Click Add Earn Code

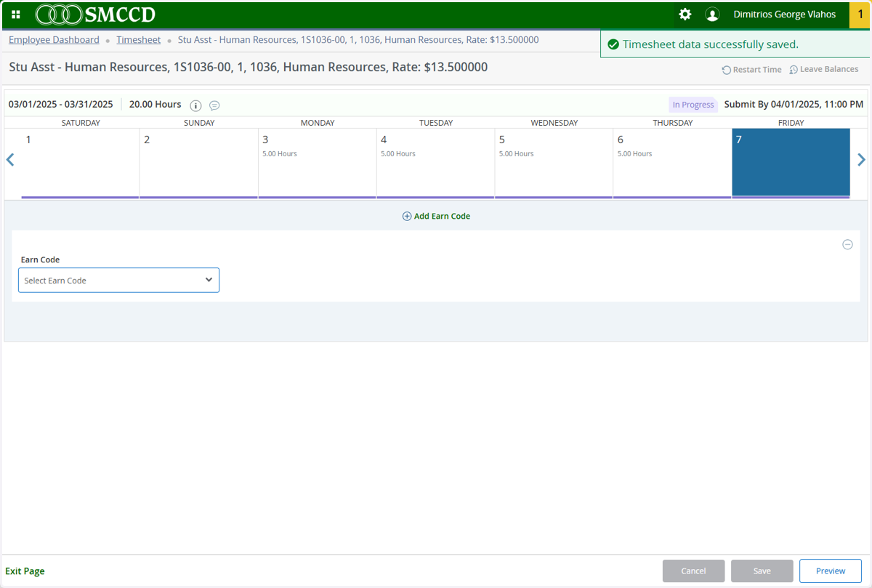click(436, 216)
